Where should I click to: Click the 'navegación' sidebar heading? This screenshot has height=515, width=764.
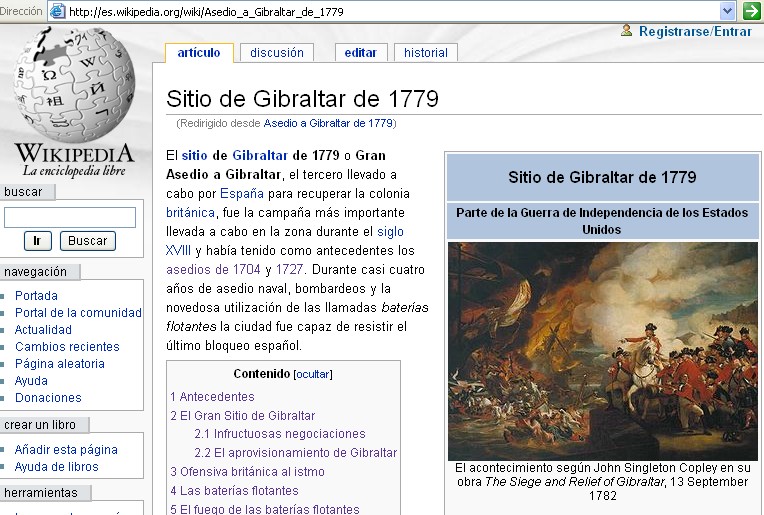tap(36, 272)
